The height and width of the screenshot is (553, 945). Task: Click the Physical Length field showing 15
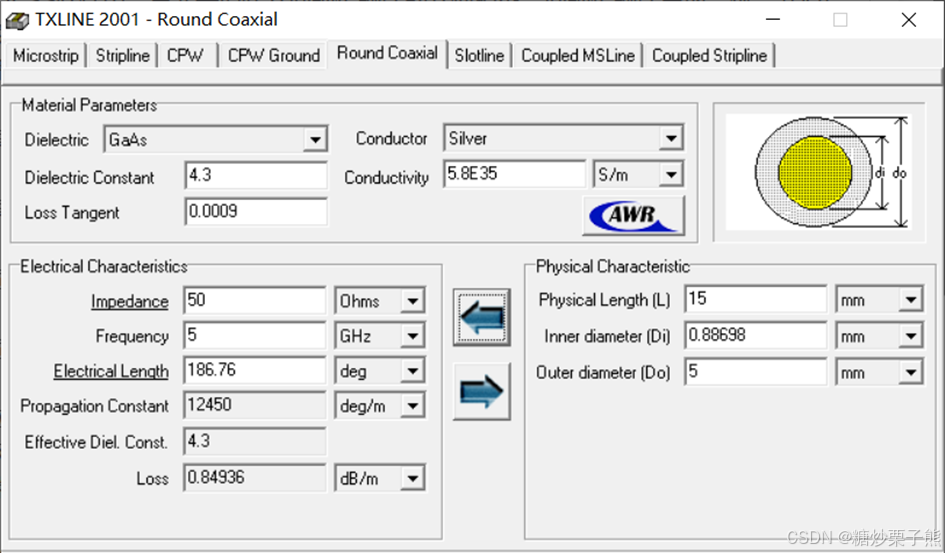756,299
